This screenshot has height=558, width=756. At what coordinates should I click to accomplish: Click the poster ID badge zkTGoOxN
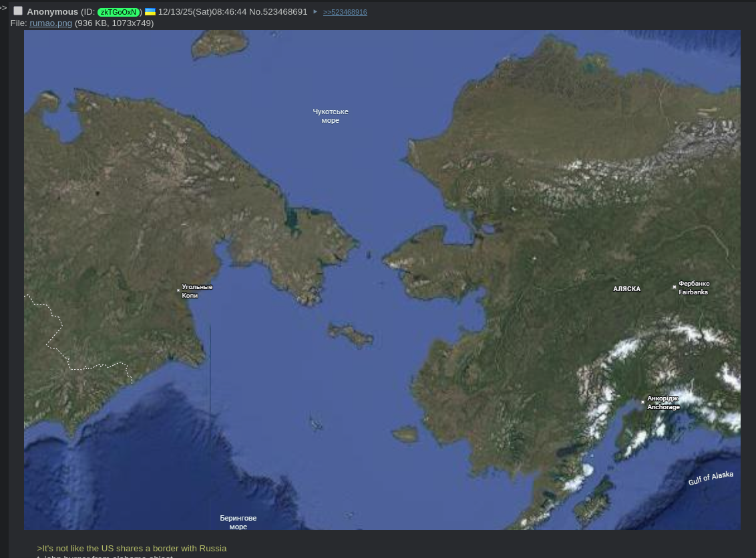pos(119,12)
